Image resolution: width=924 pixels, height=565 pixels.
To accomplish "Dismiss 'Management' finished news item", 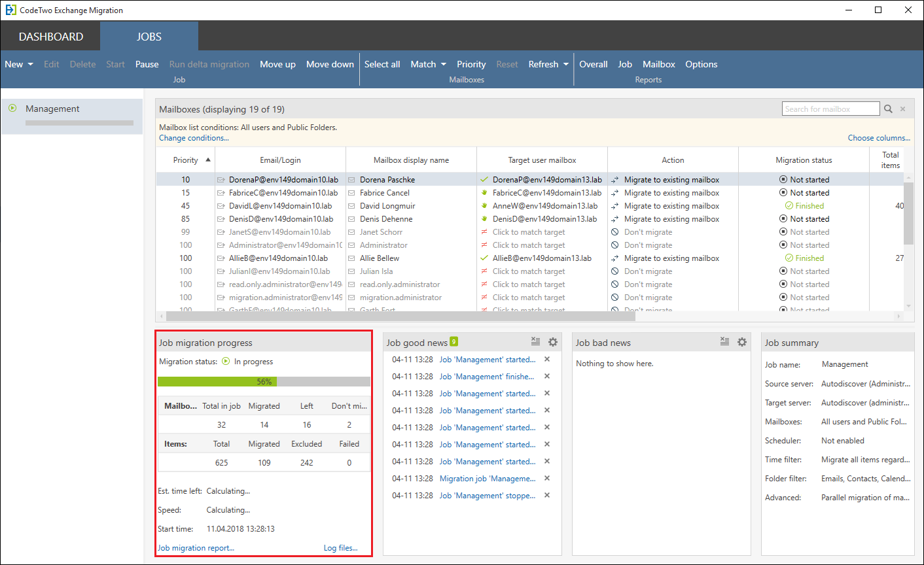I will point(547,376).
